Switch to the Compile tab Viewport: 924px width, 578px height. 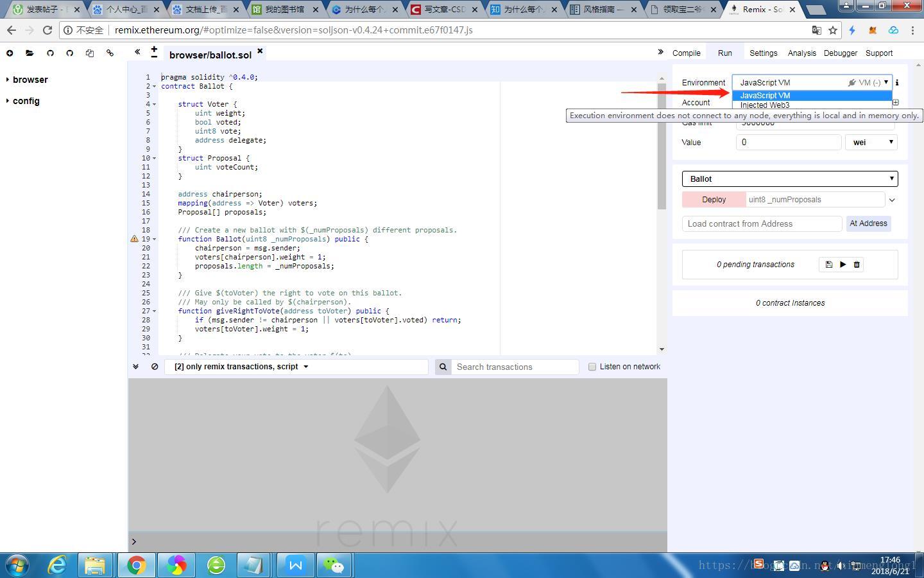tap(687, 53)
